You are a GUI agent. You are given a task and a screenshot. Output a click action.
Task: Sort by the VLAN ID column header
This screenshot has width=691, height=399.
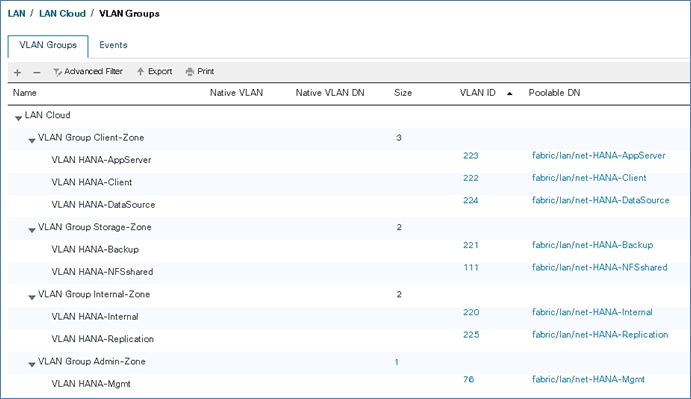click(477, 93)
